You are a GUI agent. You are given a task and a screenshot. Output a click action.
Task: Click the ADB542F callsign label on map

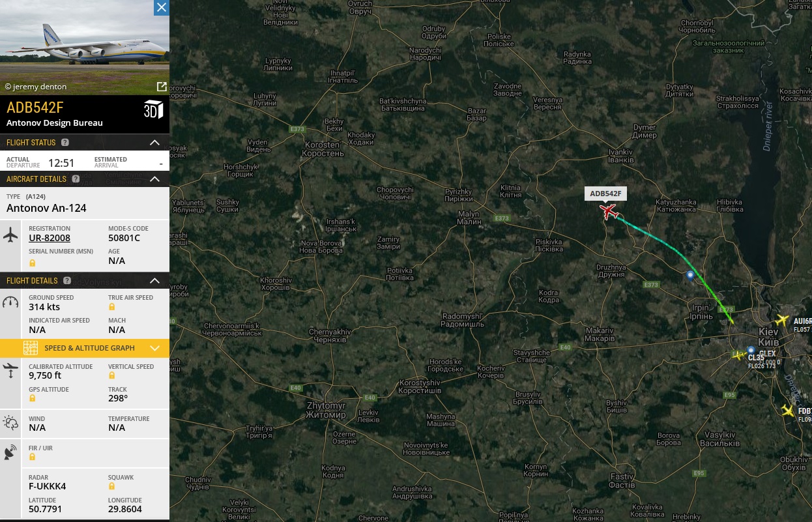(x=606, y=194)
